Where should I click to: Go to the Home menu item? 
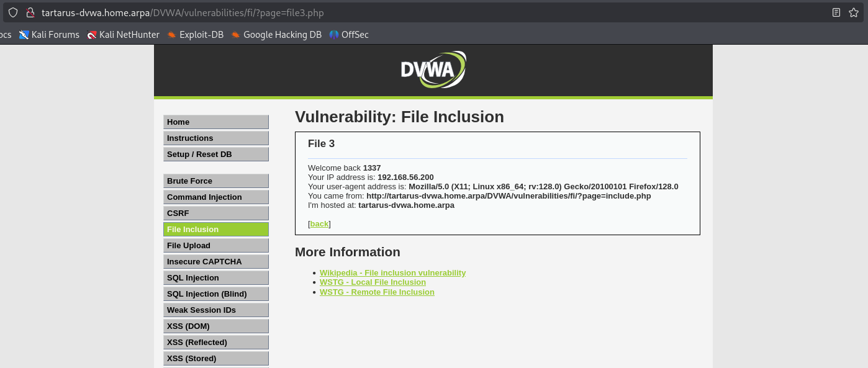tap(215, 122)
